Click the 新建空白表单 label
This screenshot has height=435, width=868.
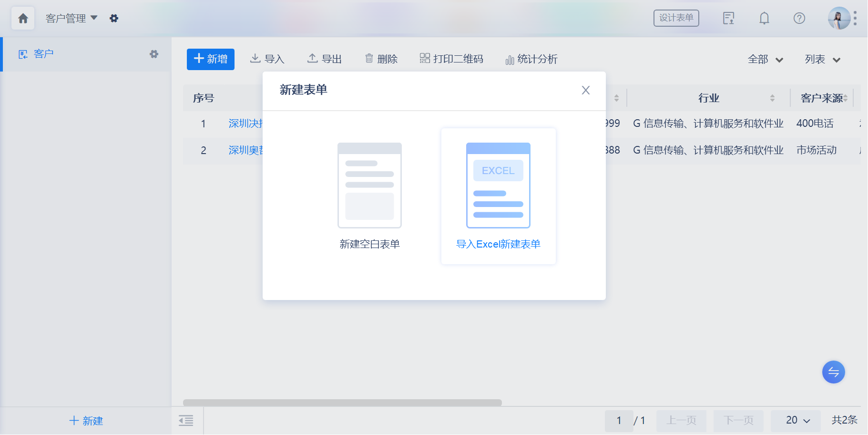coord(369,244)
